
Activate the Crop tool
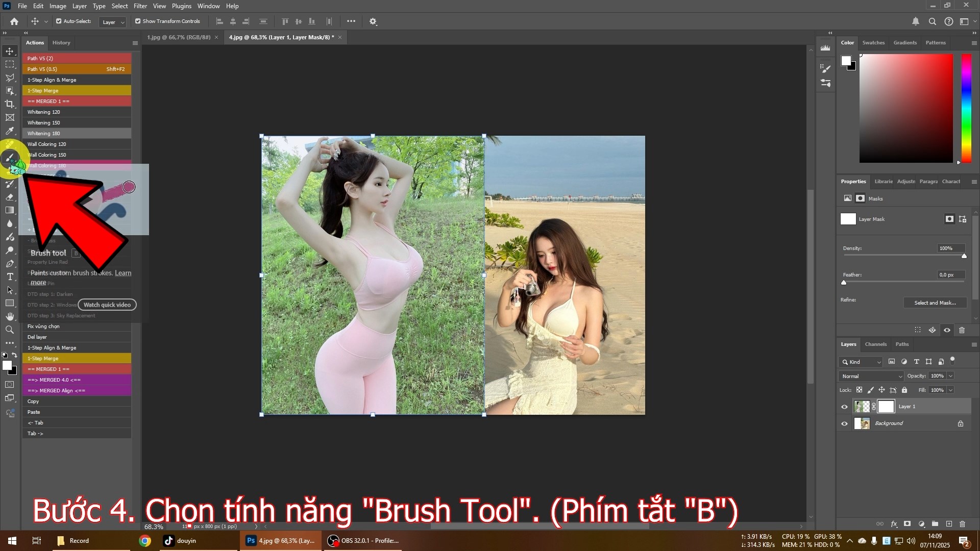(x=10, y=104)
